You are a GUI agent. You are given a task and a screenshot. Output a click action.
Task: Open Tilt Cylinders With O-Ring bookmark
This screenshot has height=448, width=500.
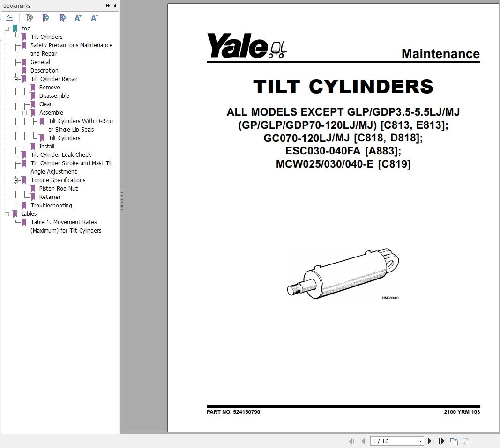click(81, 125)
